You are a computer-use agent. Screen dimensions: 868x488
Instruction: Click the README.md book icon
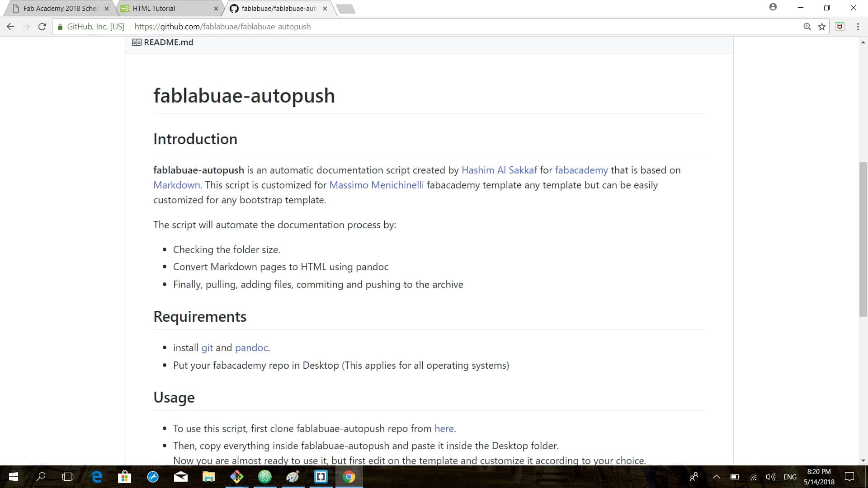click(x=137, y=42)
